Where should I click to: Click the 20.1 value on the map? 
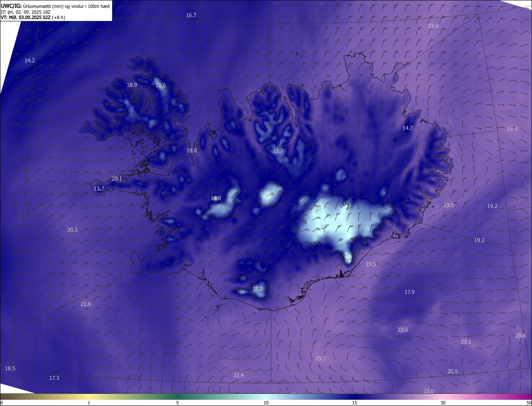pyautogui.click(x=117, y=179)
